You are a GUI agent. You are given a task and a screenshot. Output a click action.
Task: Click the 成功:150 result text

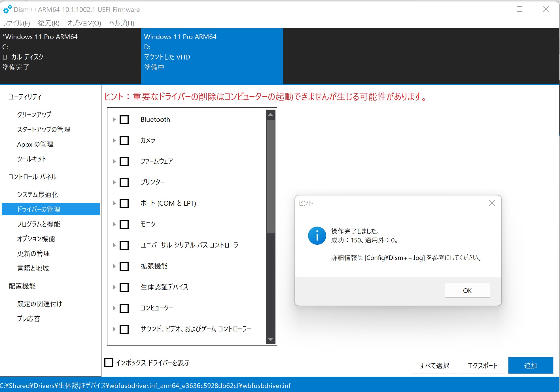point(364,240)
